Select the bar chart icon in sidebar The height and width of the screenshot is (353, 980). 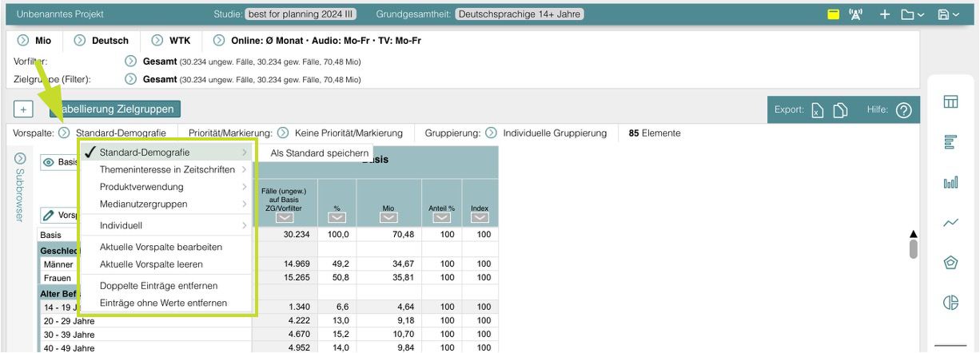coord(951,184)
